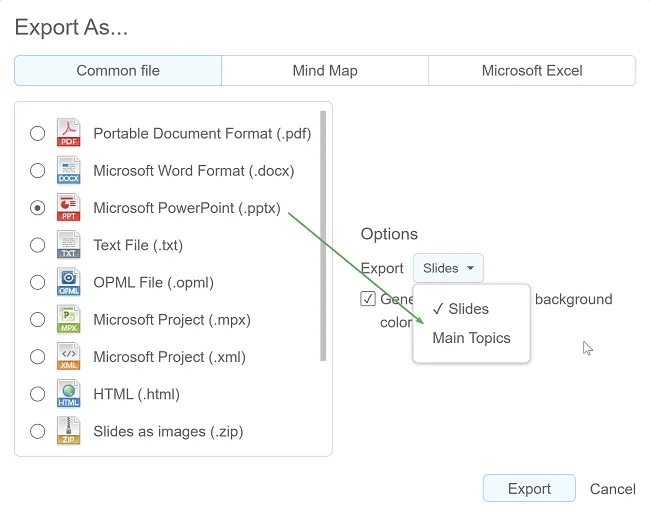
Task: Click the TXT text file icon
Action: point(68,245)
